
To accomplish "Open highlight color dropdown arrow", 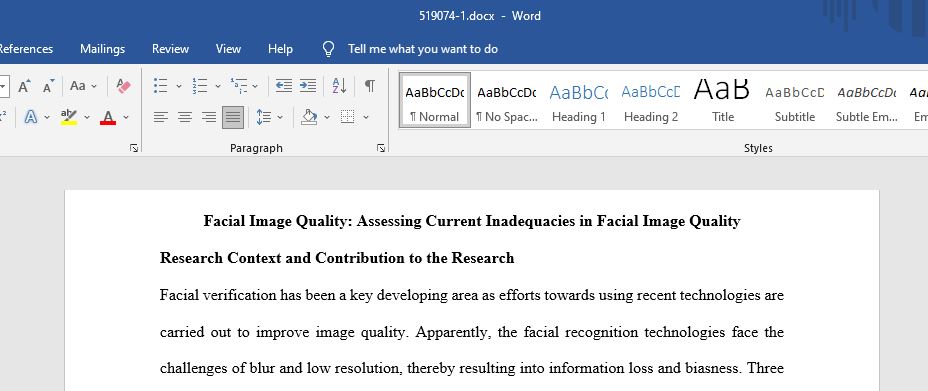I will pos(87,117).
